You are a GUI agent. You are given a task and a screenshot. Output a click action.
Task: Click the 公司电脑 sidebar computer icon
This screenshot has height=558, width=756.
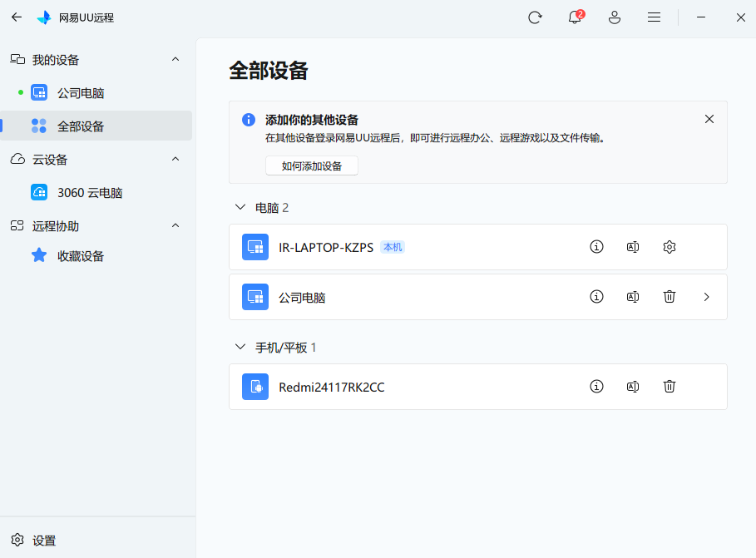click(39, 92)
